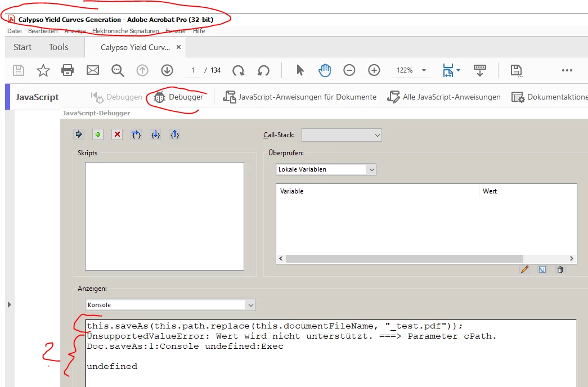Send the file by email envelope icon
This screenshot has height=387, width=588.
point(93,70)
